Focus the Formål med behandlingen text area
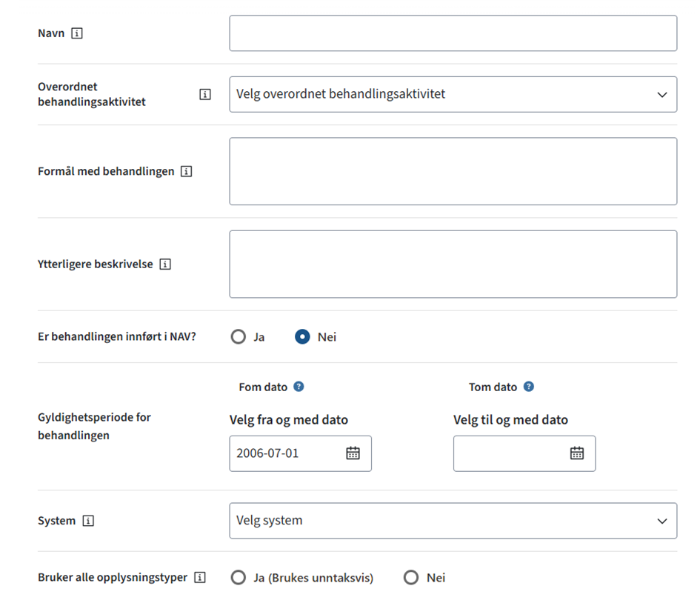 pyautogui.click(x=453, y=171)
